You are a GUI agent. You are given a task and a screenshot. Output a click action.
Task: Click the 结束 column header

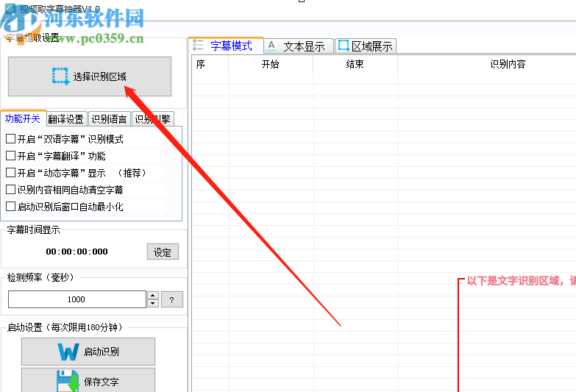tap(355, 64)
